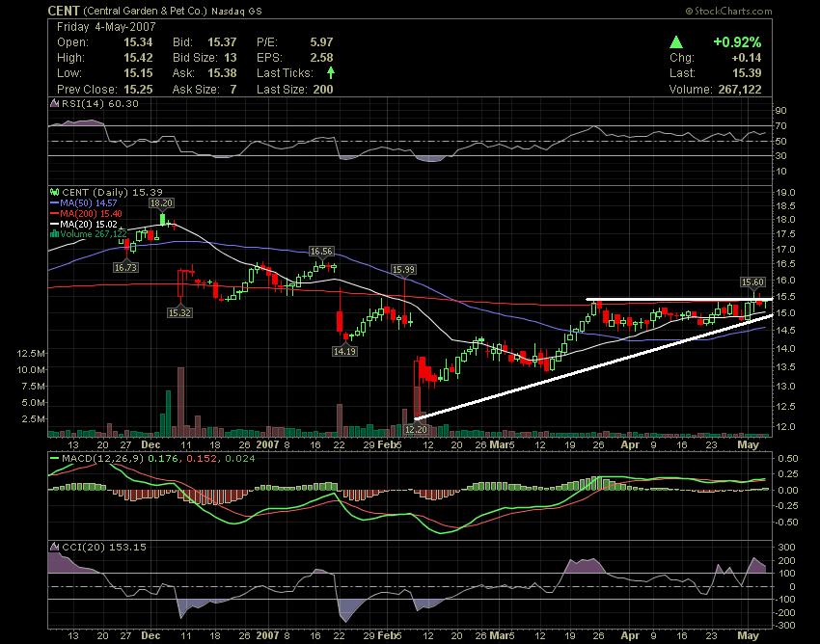Click the CCI(20) 153.15 label
This screenshot has width=820, height=644.
[104, 547]
